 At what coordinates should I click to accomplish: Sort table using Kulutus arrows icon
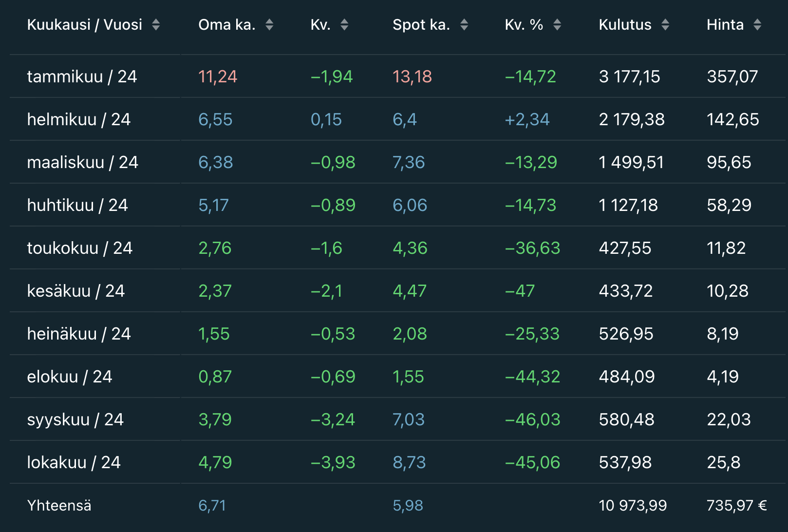pos(665,25)
